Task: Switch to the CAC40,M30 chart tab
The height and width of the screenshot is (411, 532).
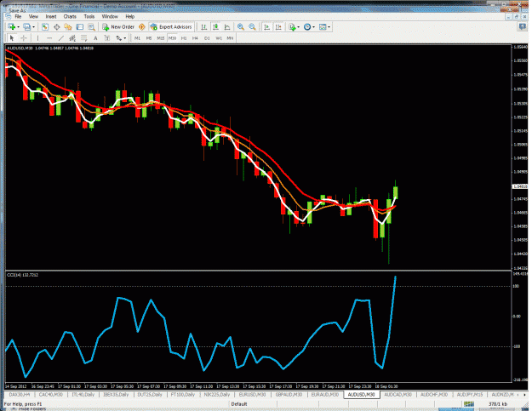Action: coord(50,395)
